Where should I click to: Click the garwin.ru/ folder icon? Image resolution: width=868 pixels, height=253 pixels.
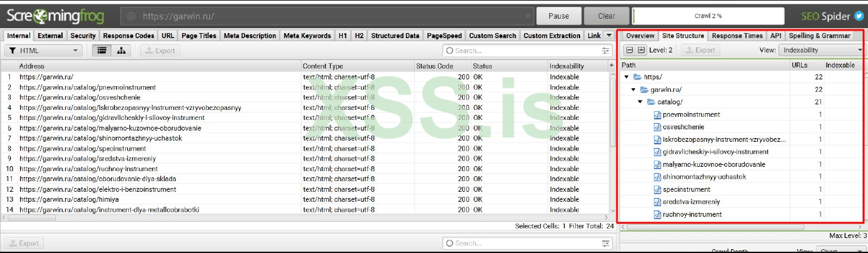click(644, 90)
